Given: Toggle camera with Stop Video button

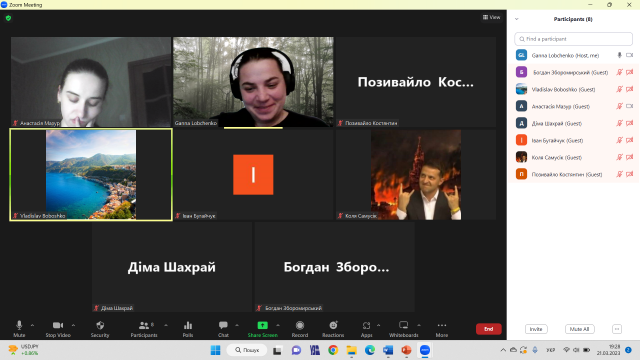Looking at the screenshot, I should click(x=58, y=329).
